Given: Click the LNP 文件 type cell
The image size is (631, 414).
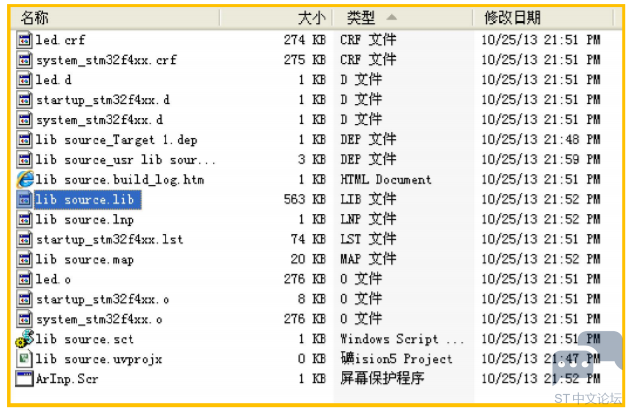Looking at the screenshot, I should point(368,219).
